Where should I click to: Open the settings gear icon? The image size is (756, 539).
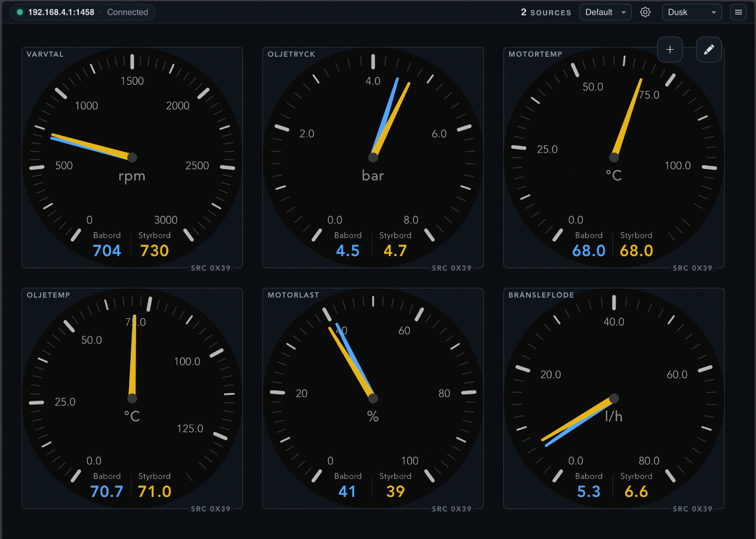point(645,12)
